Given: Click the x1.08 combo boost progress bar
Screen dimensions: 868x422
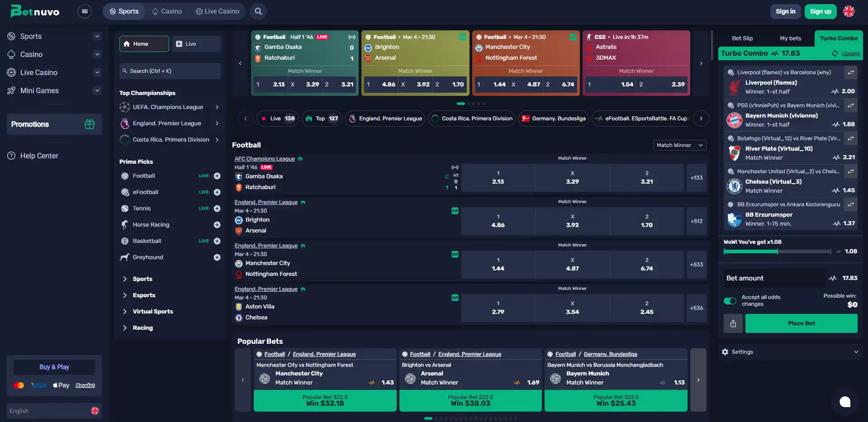Looking at the screenshot, I should click(777, 251).
